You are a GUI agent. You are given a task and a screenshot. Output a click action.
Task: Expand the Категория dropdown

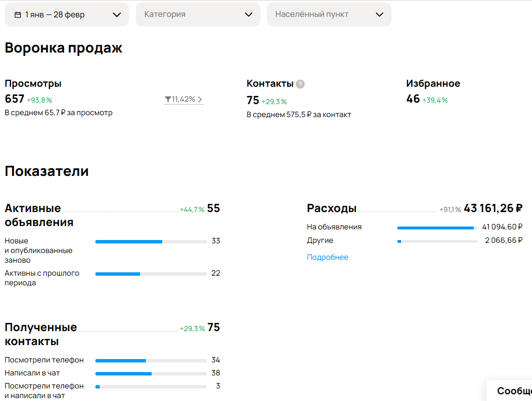pyautogui.click(x=198, y=14)
